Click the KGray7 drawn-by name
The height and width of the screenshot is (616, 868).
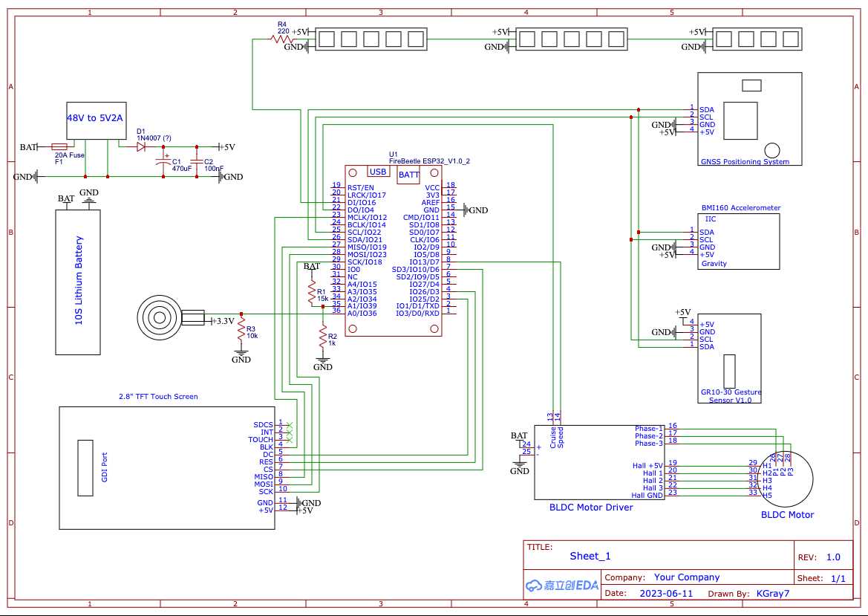tap(773, 593)
